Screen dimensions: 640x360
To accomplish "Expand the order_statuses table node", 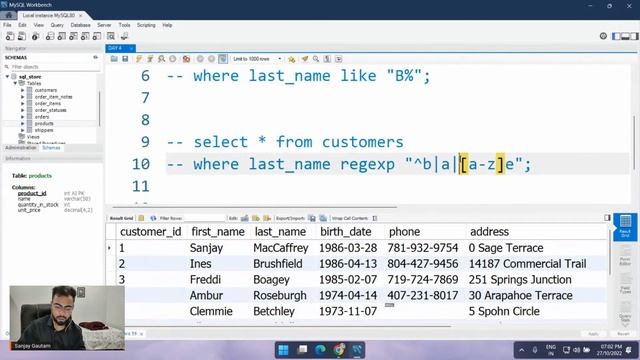I will 23,110.
